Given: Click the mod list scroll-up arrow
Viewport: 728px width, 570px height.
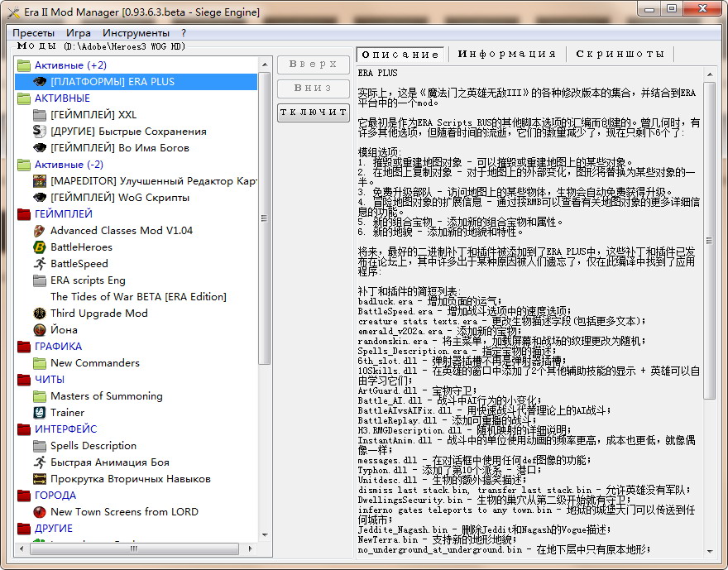Looking at the screenshot, I should 265,65.
